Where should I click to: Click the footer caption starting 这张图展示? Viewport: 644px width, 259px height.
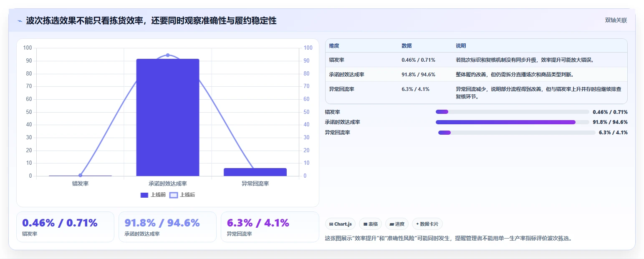[x=448, y=239]
